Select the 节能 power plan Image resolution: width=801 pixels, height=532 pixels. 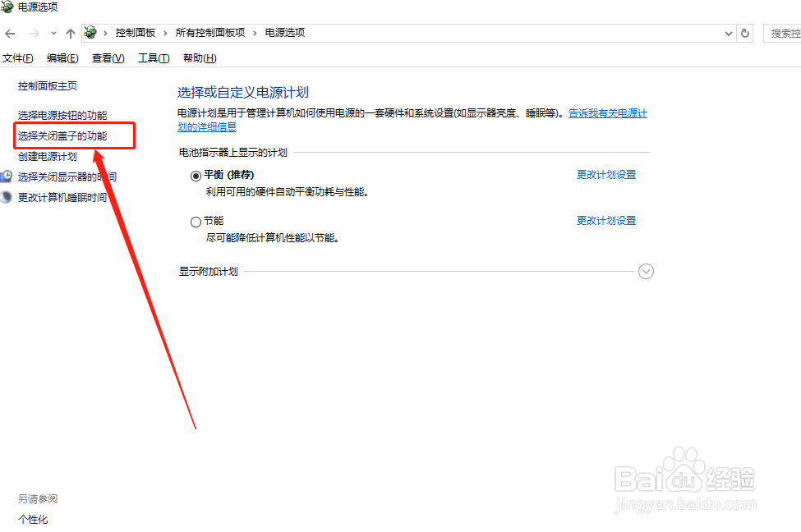point(196,221)
